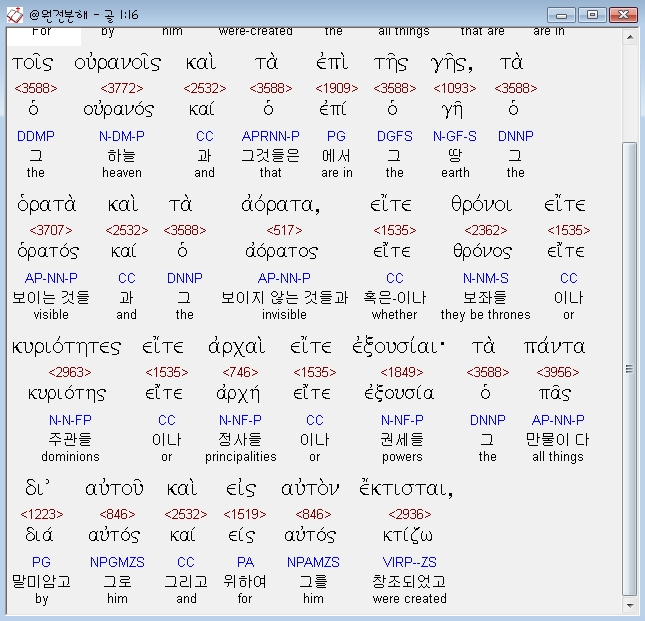
Task: Click Strong's number <1849>
Action: point(401,372)
